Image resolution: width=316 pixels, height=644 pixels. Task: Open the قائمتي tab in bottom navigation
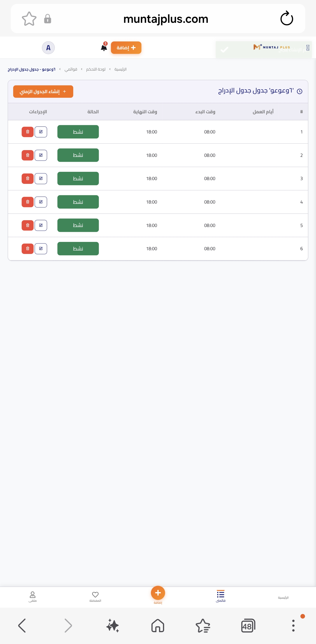[221, 596]
